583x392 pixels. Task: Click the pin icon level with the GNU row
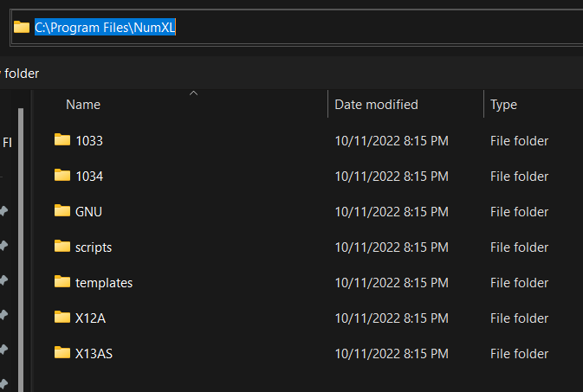[x=3, y=211]
